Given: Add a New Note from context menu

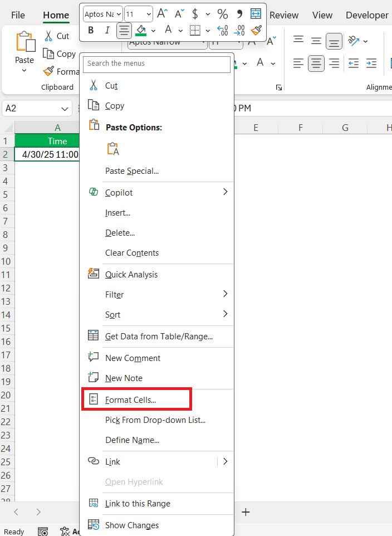Looking at the screenshot, I should [156, 378].
